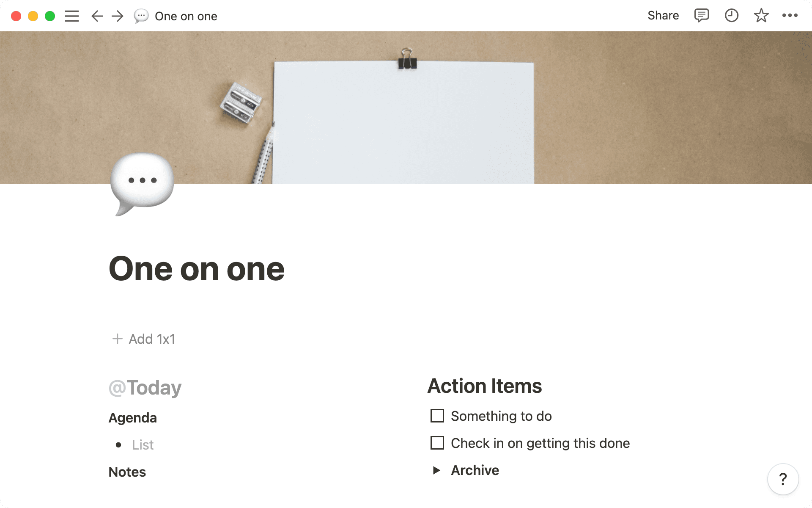Navigate forward using the right arrow
Viewport: 812px width, 508px height.
tap(117, 16)
